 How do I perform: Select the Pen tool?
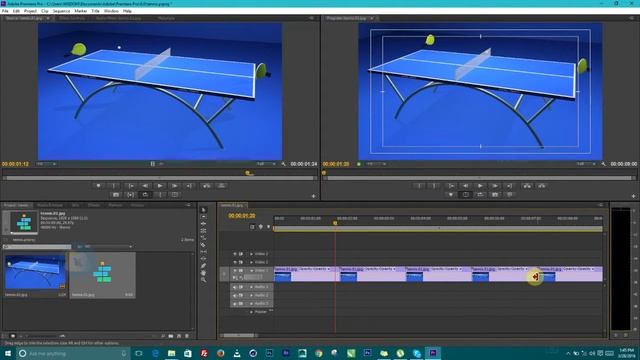203,266
